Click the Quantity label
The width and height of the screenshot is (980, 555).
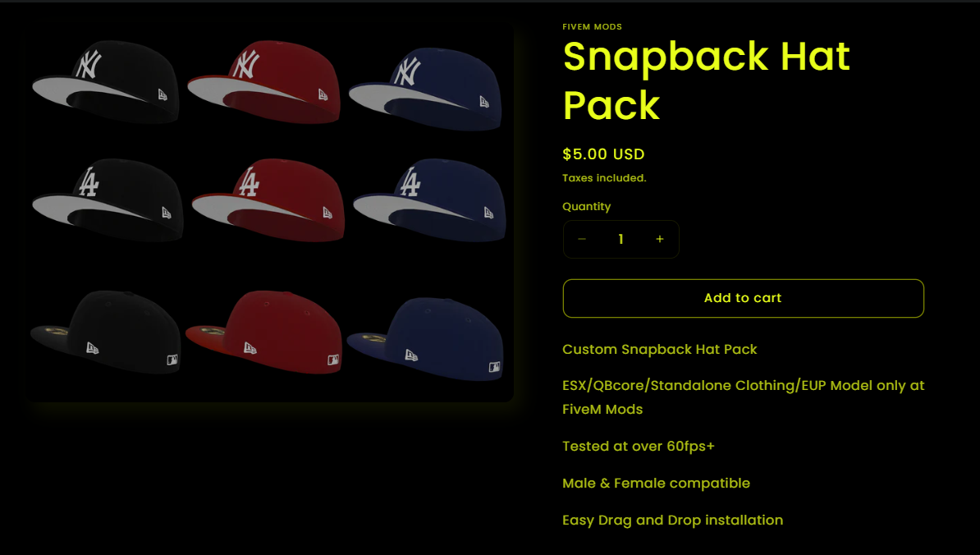click(x=586, y=207)
